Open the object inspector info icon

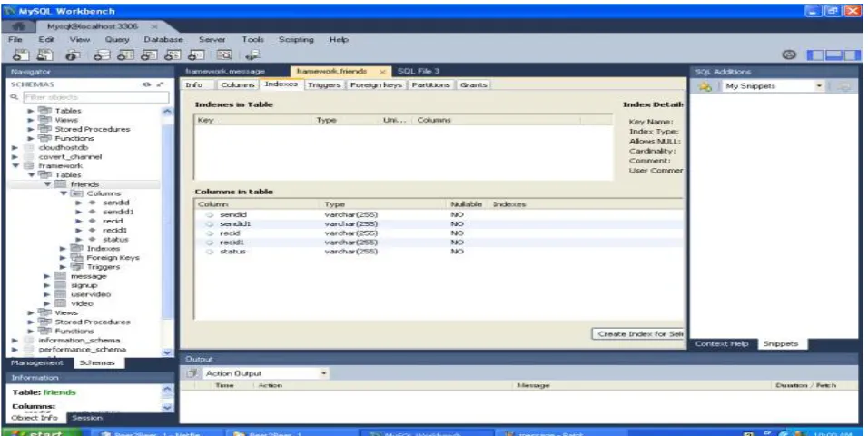(x=72, y=54)
